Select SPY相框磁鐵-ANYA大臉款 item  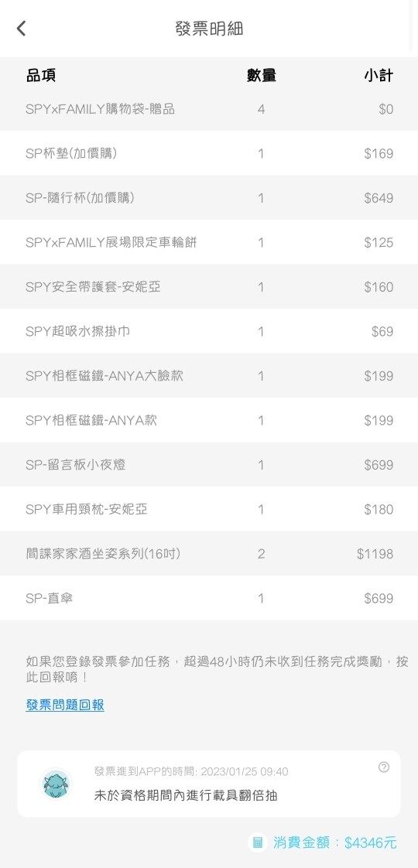point(209,375)
